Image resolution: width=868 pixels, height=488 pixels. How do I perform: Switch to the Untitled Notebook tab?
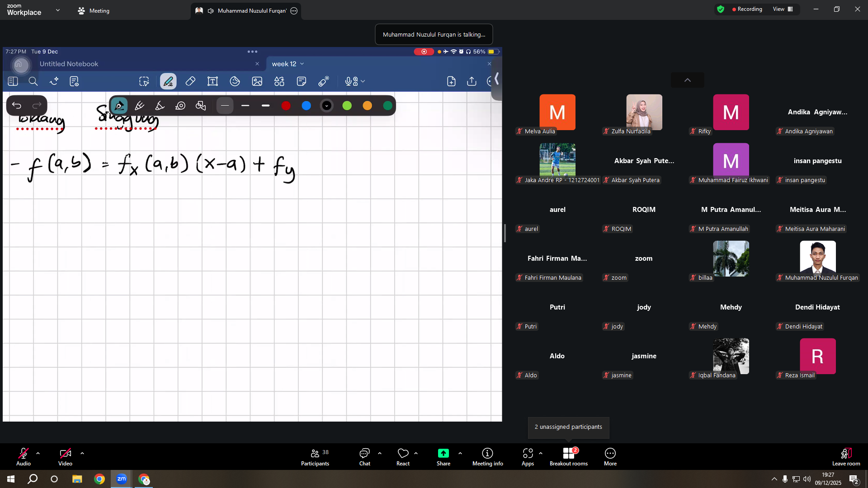(x=69, y=64)
